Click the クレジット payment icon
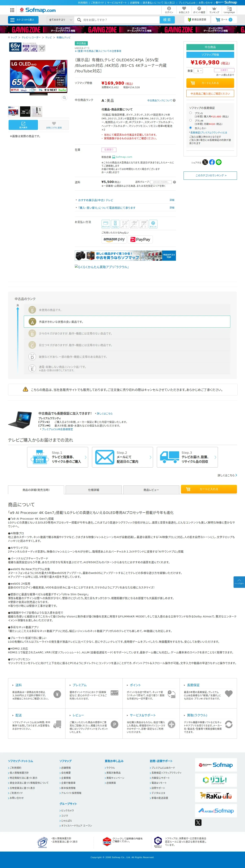 coord(106,224)
